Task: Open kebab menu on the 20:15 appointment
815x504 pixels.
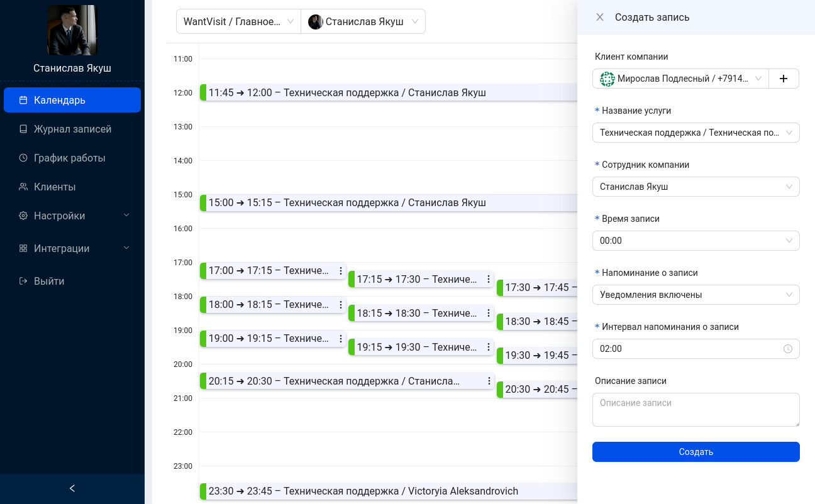Action: pos(489,381)
